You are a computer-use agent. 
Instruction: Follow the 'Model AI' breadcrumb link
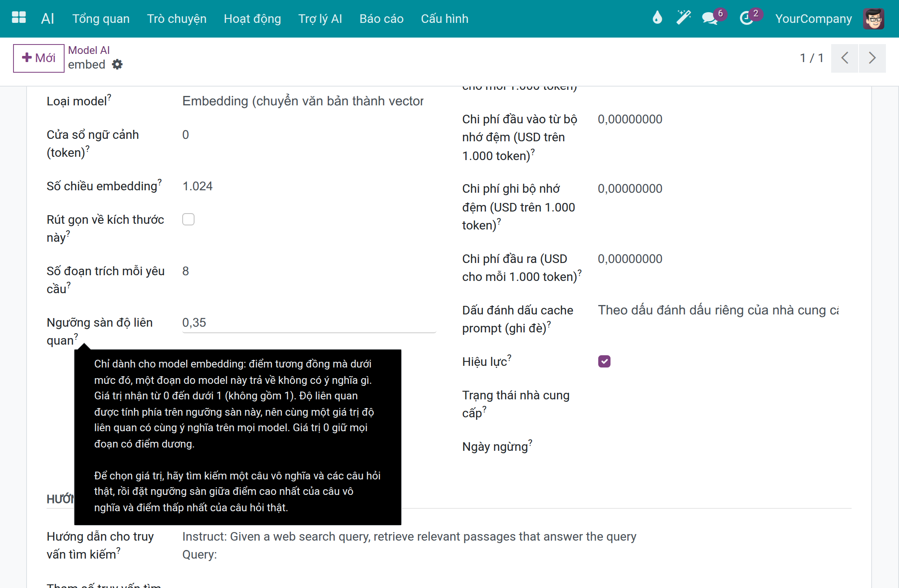tap(89, 50)
